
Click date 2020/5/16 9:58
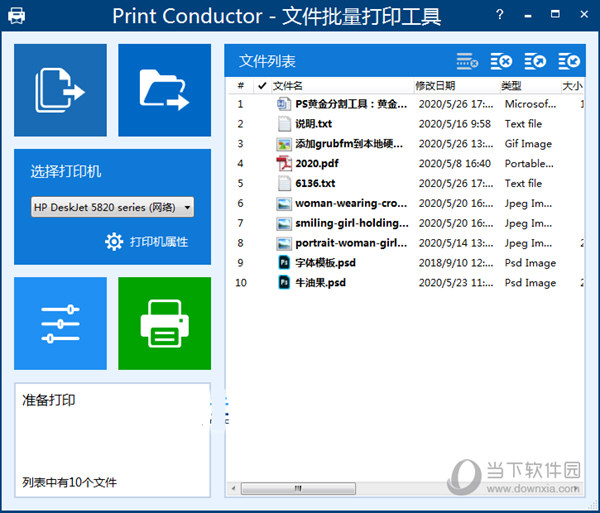pyautogui.click(x=455, y=124)
